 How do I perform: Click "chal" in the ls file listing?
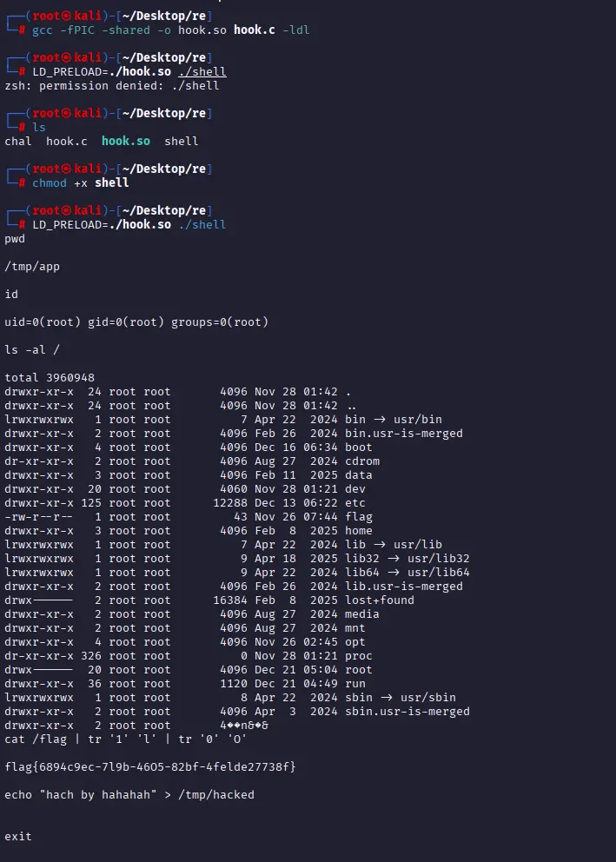tap(18, 141)
